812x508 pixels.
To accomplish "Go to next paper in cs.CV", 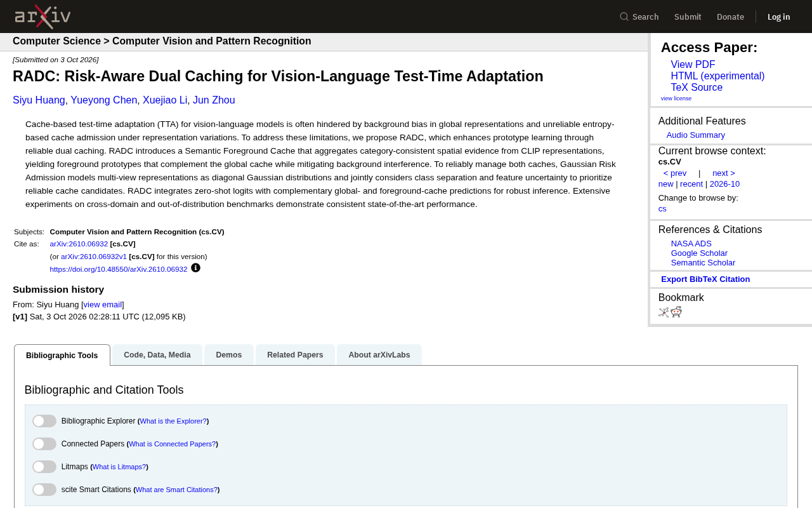I will coord(724,173).
